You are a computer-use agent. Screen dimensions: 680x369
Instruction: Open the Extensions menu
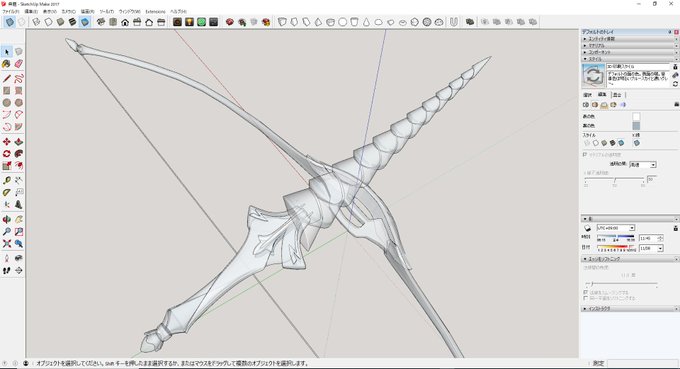(155, 11)
